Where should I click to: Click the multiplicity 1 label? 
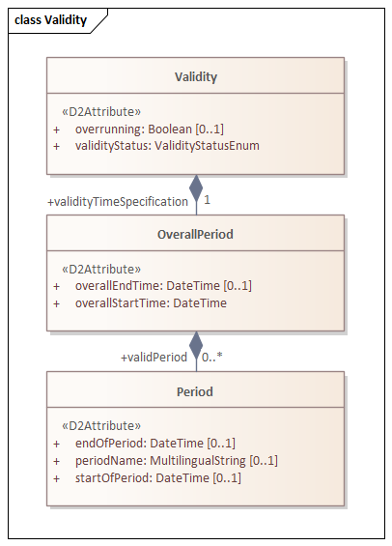[207, 200]
